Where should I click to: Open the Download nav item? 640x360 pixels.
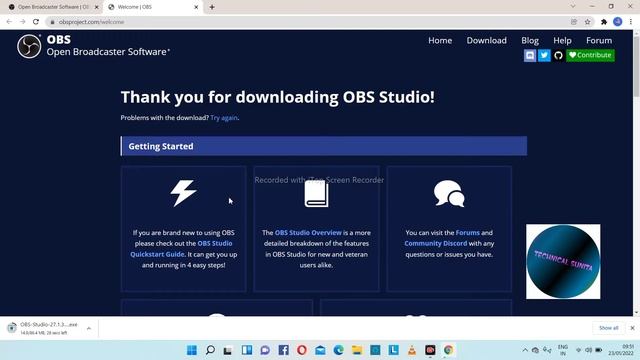487,40
